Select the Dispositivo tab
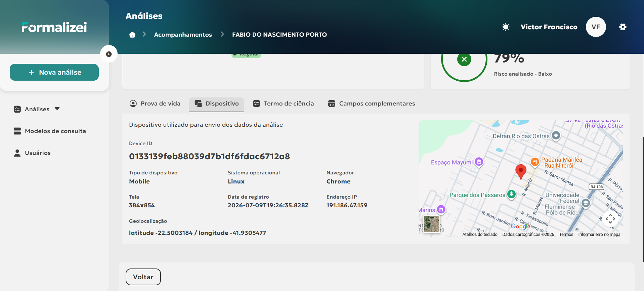Viewport: 644px width, 291px height. tap(216, 104)
